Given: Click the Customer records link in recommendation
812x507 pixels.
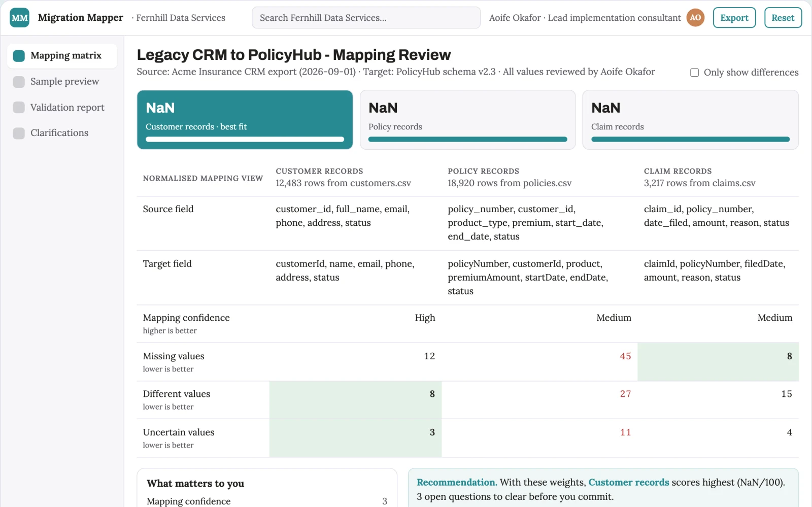Looking at the screenshot, I should (x=628, y=483).
